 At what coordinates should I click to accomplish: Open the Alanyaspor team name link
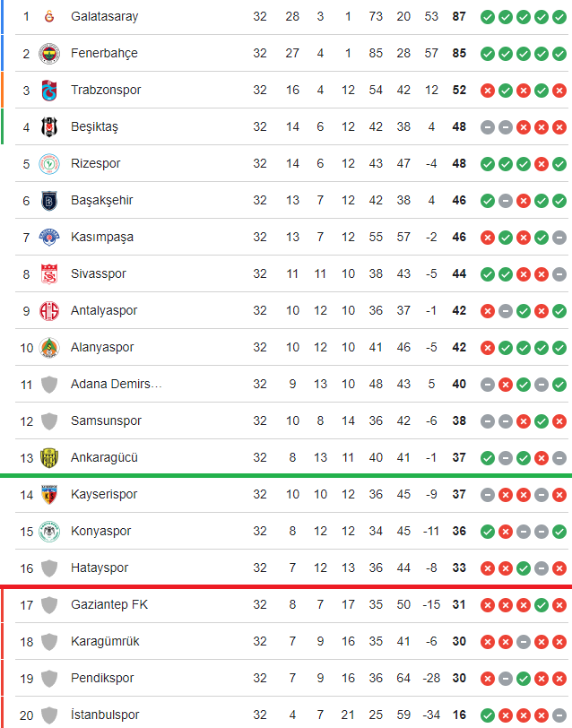pyautogui.click(x=102, y=347)
